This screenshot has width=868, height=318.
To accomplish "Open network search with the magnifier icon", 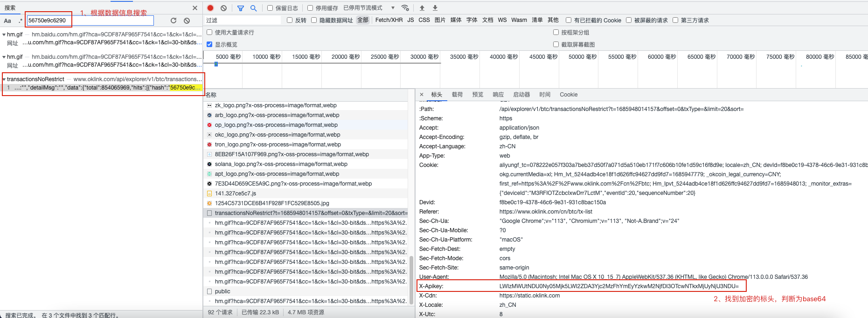I will [x=253, y=8].
